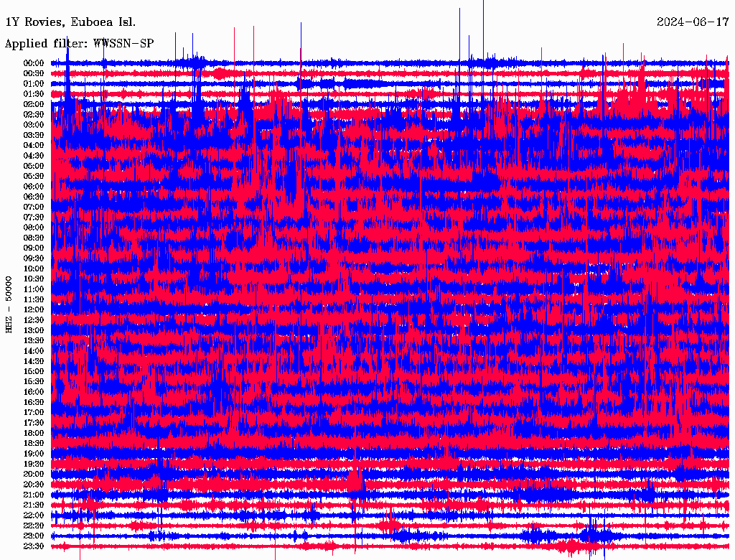
Task: Select the 14:00 time label
Action: 34,351
